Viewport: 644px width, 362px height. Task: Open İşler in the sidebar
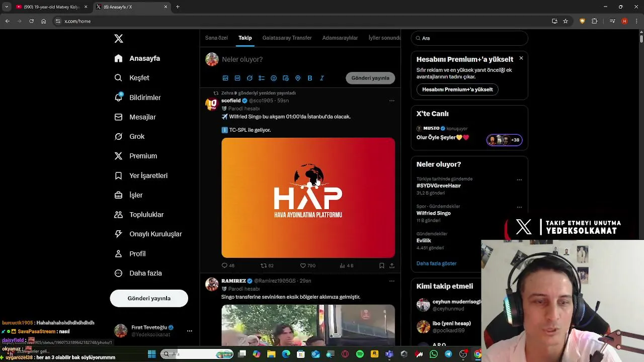(129, 195)
